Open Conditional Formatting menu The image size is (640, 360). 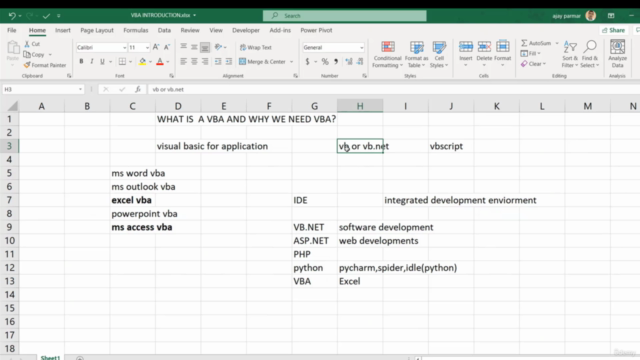[x=387, y=54]
